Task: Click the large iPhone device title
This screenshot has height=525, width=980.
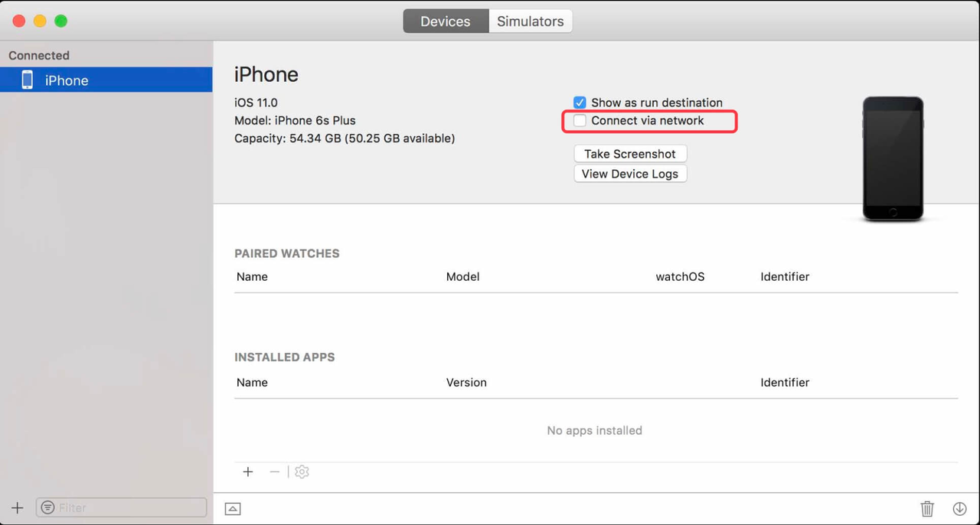Action: click(266, 74)
